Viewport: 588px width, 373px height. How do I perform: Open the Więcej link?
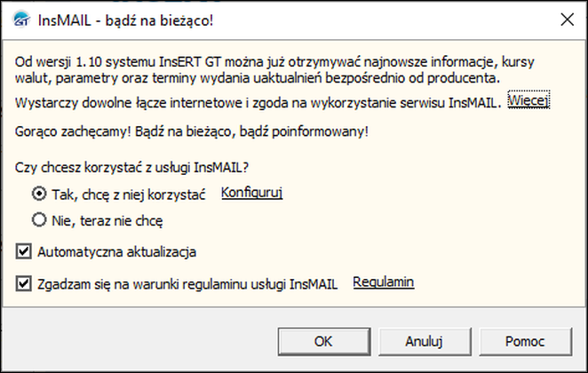click(529, 101)
